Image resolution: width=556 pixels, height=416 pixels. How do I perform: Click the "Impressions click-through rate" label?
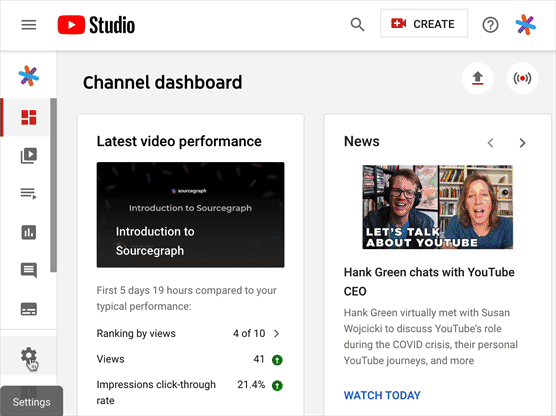tap(156, 392)
